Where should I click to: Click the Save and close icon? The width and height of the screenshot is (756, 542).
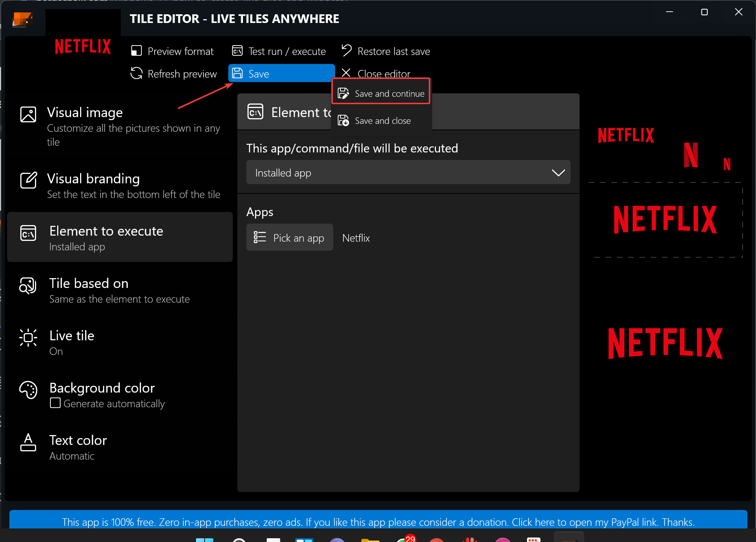[343, 120]
